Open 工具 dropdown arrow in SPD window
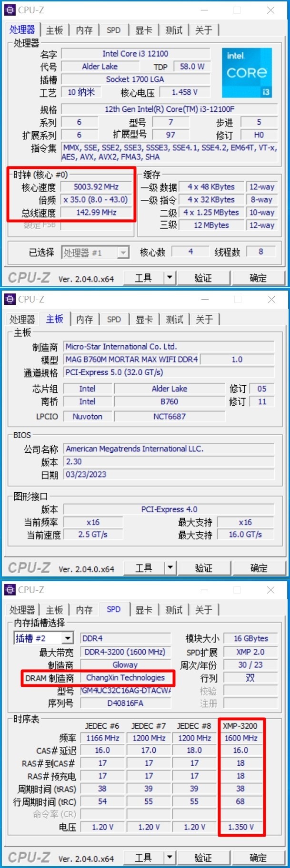 tap(170, 858)
